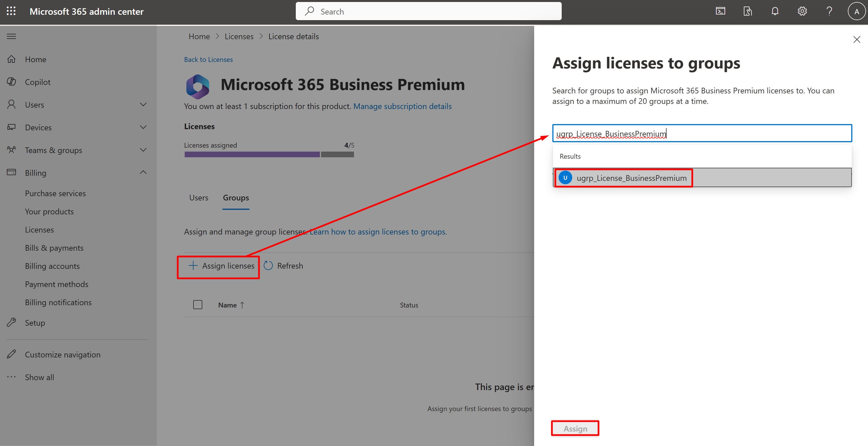
Task: Click License details breadcrumb text
Action: (294, 36)
